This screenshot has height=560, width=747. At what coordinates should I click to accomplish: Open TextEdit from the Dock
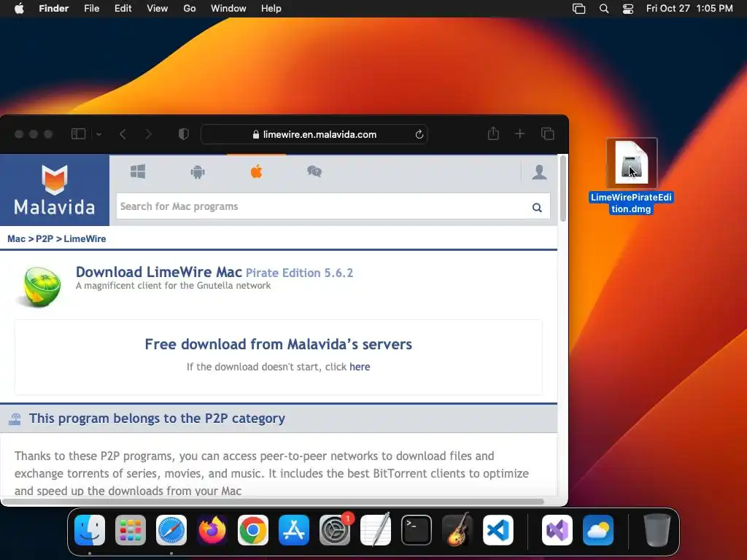click(376, 530)
